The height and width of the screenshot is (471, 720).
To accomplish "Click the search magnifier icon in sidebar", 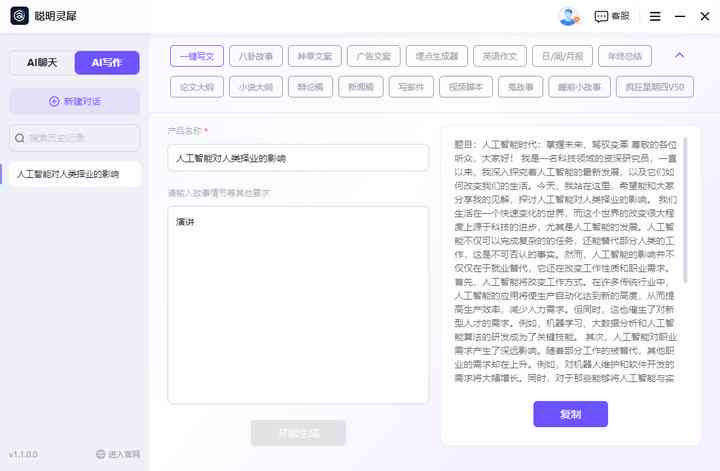I will point(20,138).
